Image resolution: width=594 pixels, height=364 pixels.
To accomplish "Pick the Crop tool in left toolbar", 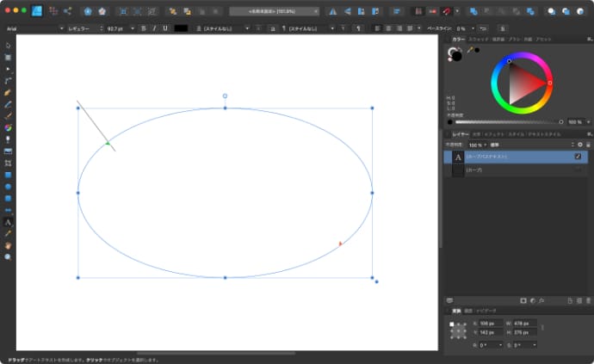I will (8, 163).
